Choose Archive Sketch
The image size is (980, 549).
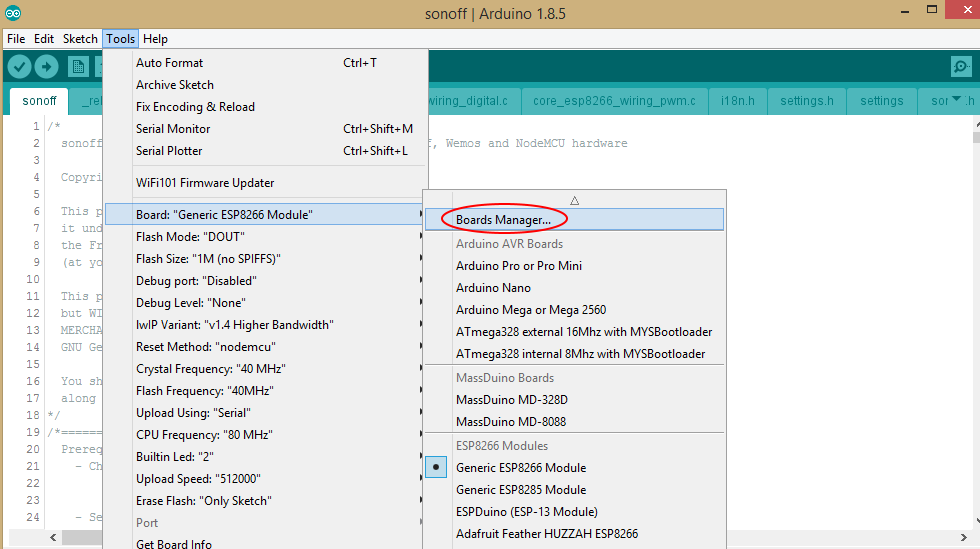[x=266, y=84]
